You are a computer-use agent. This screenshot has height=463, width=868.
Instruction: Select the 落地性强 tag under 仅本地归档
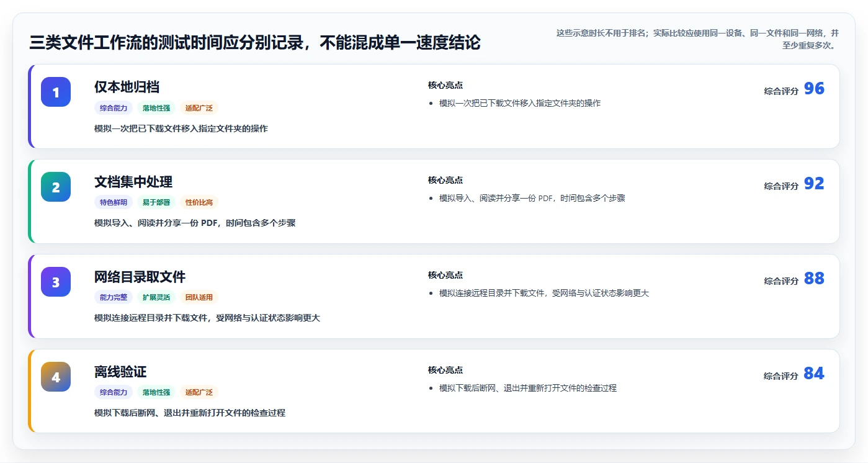pyautogui.click(x=156, y=108)
